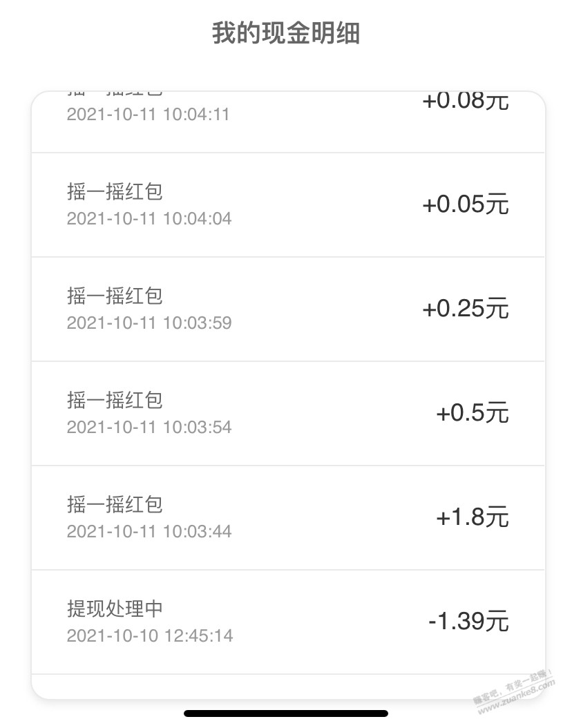Tap the zuanke8.com watermark
Image resolution: width=572 pixels, height=728 pixels.
(515, 687)
